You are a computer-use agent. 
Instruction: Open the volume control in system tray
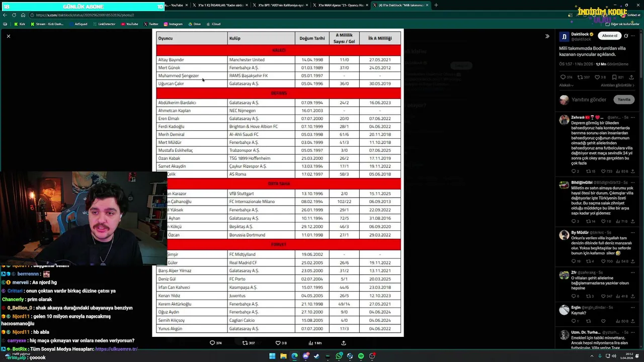click(x=614, y=356)
